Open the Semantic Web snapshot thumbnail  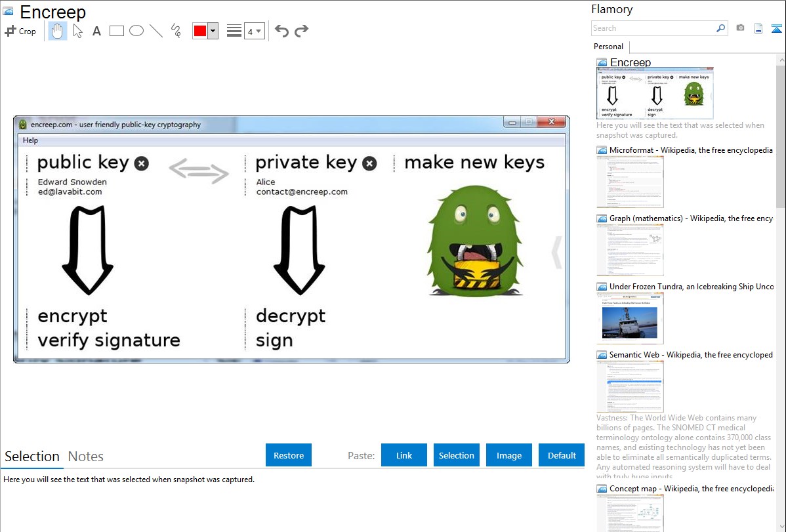coord(630,386)
